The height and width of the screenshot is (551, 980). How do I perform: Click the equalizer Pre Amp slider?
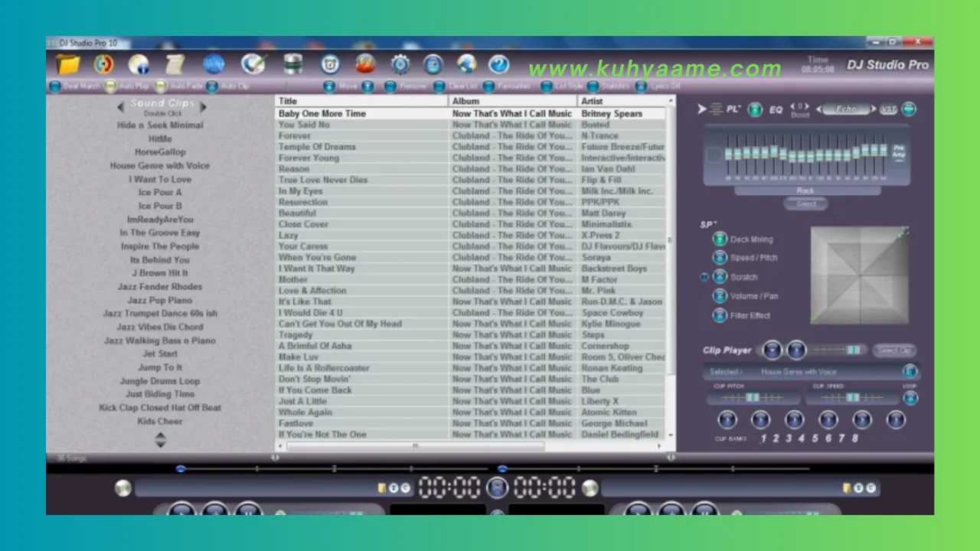899,154
